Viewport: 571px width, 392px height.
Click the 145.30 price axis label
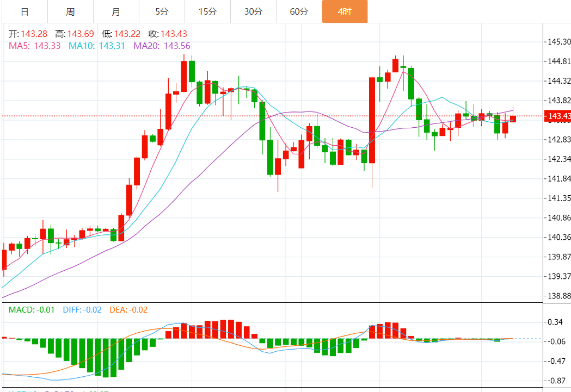coord(559,42)
